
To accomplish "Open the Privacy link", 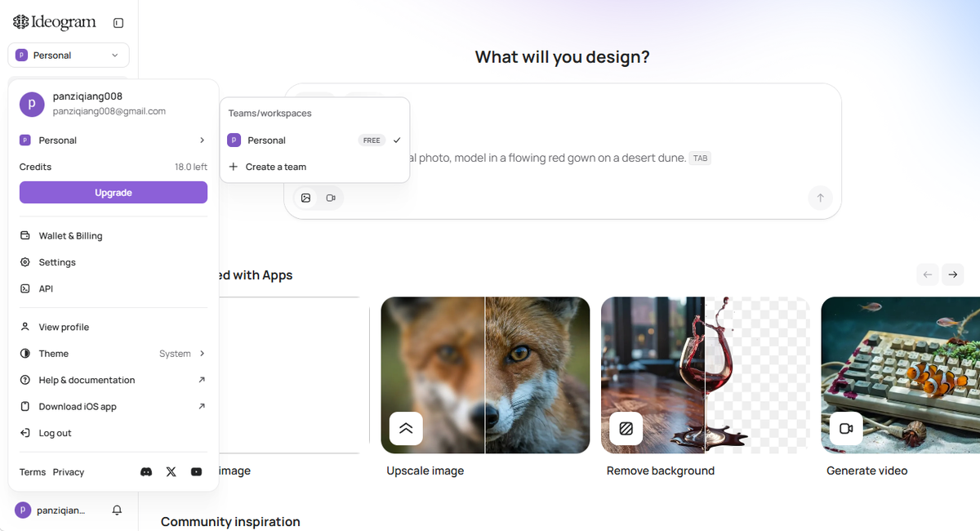I will click(69, 472).
